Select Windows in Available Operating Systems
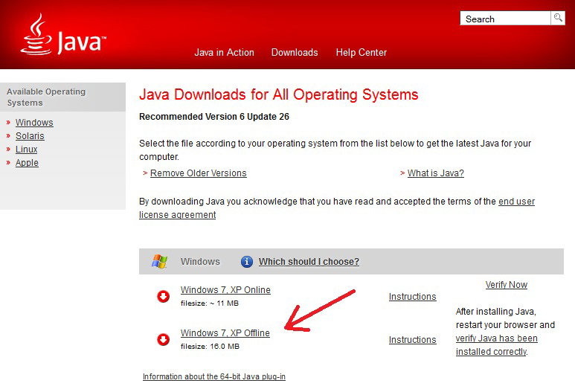This screenshot has height=392, width=575. pos(34,123)
